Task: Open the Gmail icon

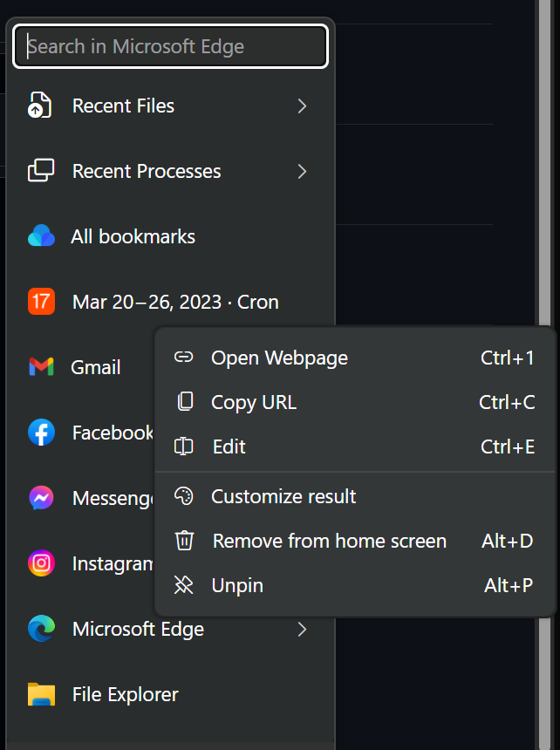Action: pos(40,367)
